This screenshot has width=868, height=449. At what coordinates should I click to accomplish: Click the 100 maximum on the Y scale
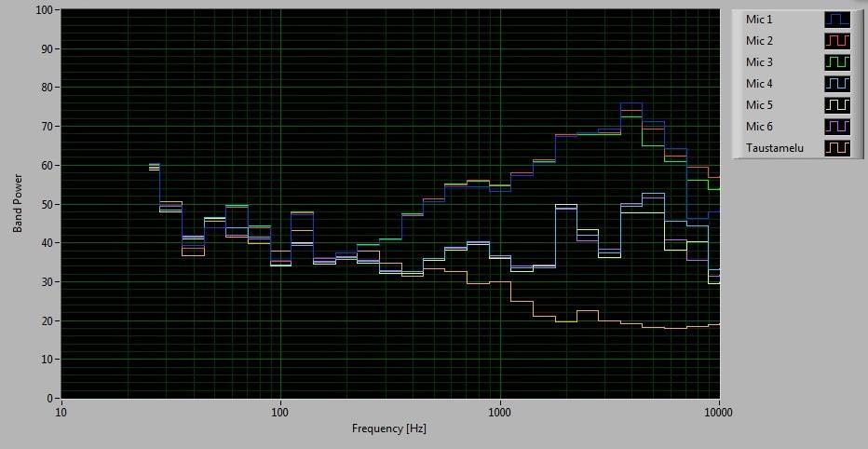pyautogui.click(x=45, y=10)
